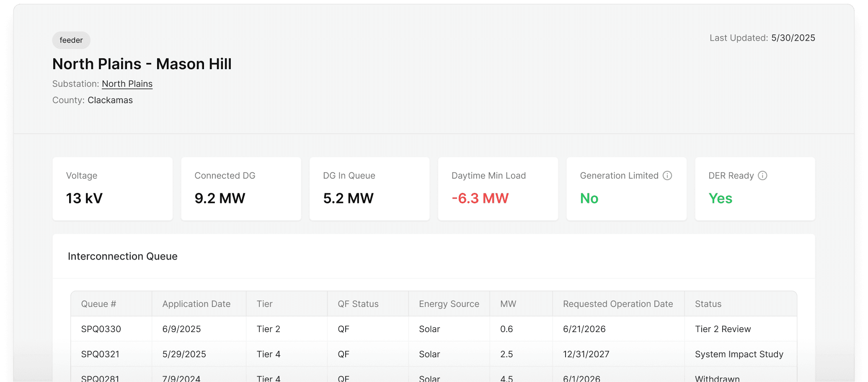The image size is (868, 382).
Task: Sort by Application Date column header
Action: 196,304
